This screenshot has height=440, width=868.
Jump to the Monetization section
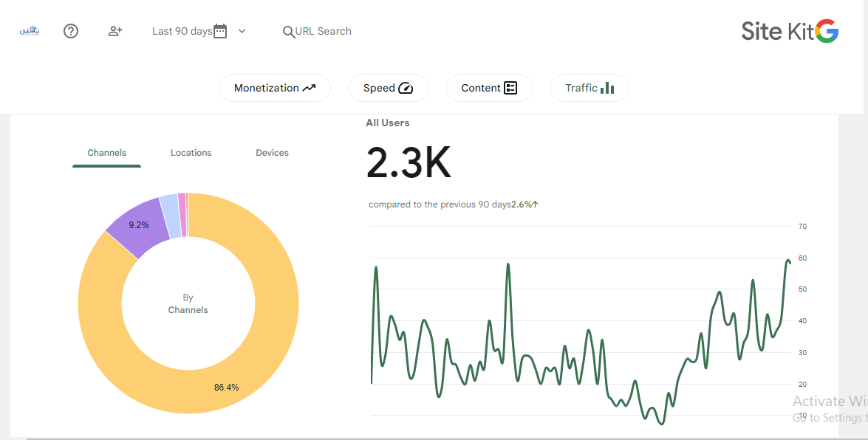coord(275,88)
